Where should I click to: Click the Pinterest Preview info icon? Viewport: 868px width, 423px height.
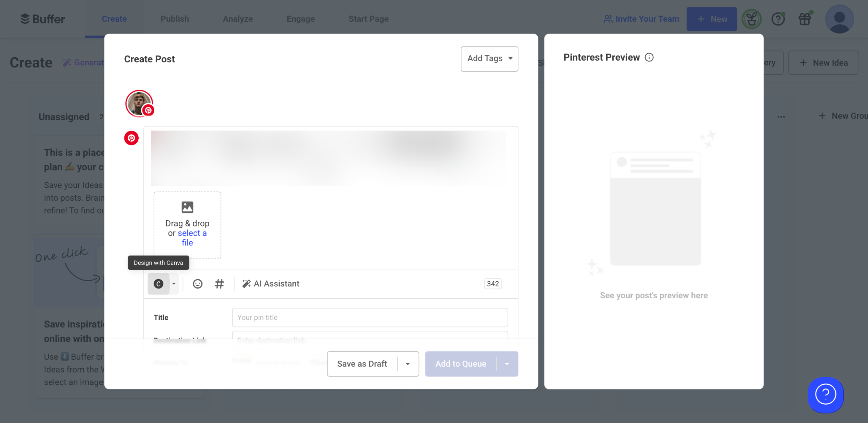click(x=649, y=57)
